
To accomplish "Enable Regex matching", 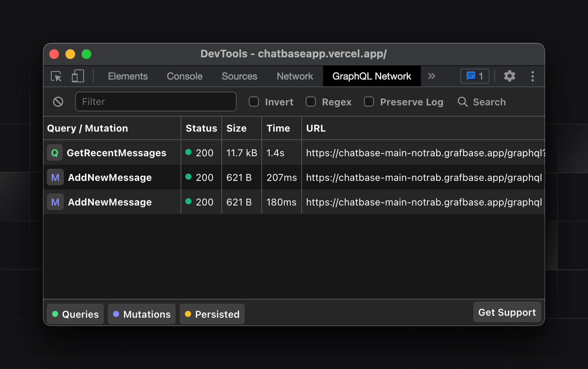I will pos(311,102).
